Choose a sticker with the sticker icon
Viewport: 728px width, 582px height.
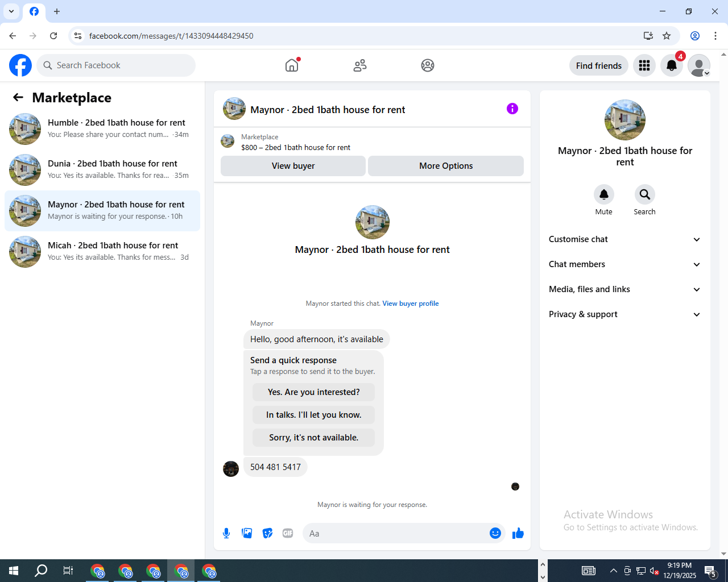[x=267, y=533]
